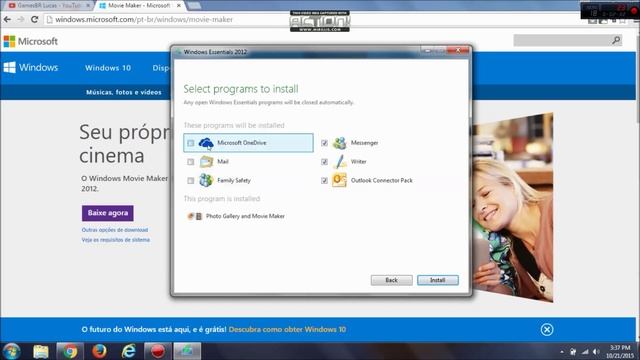Open Descubra como obter Windows 10 link
Image resolution: width=640 pixels, height=360 pixels.
[287, 329]
